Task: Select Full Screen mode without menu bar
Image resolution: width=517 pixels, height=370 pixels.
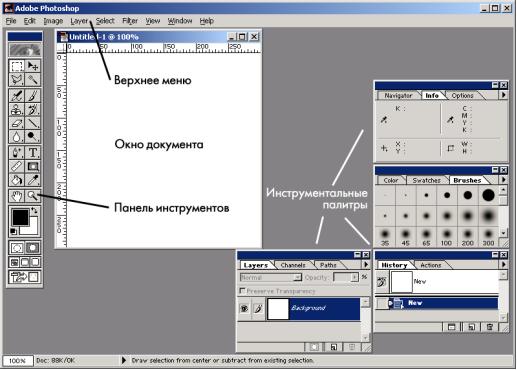Action: 35,262
